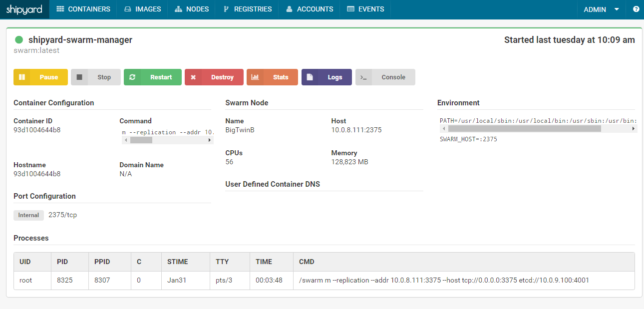Click the Environment horizontal scrollbar thumb
This screenshot has width=644, height=309.
(524, 129)
